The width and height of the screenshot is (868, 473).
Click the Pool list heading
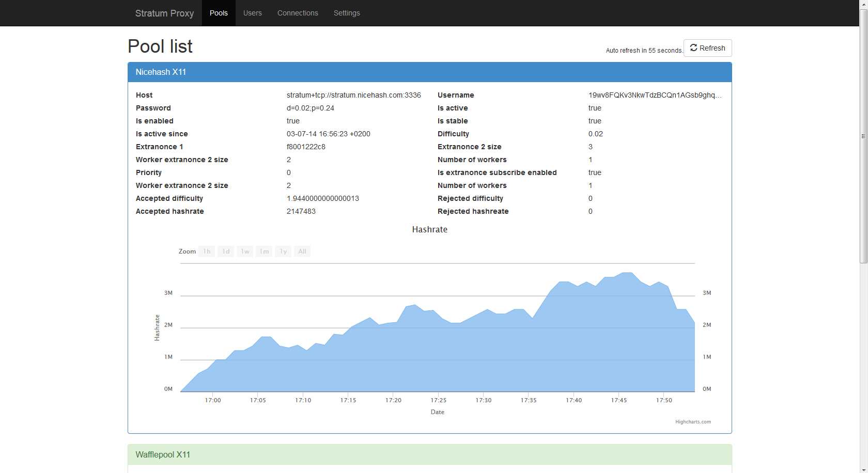click(x=160, y=46)
